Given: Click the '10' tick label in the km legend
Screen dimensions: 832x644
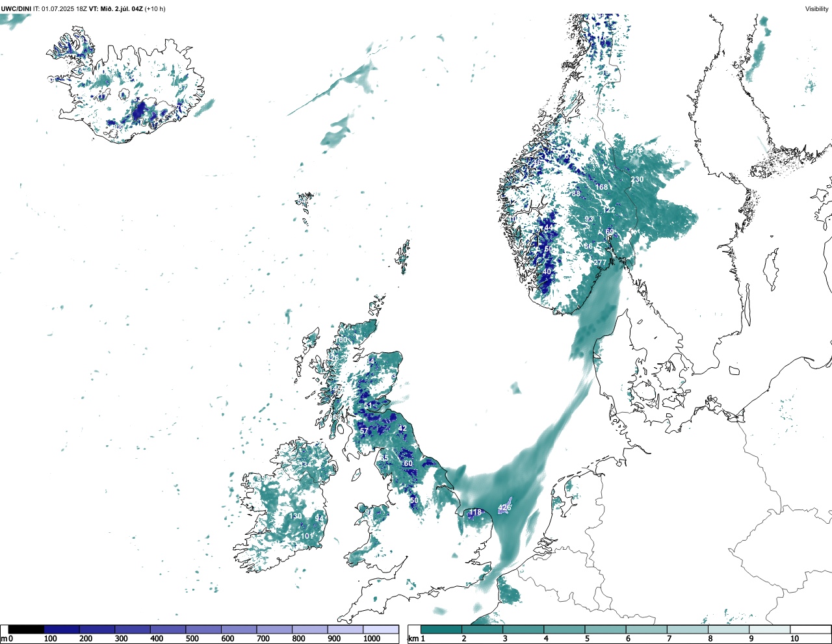Looking at the screenshot, I should pyautogui.click(x=794, y=639).
